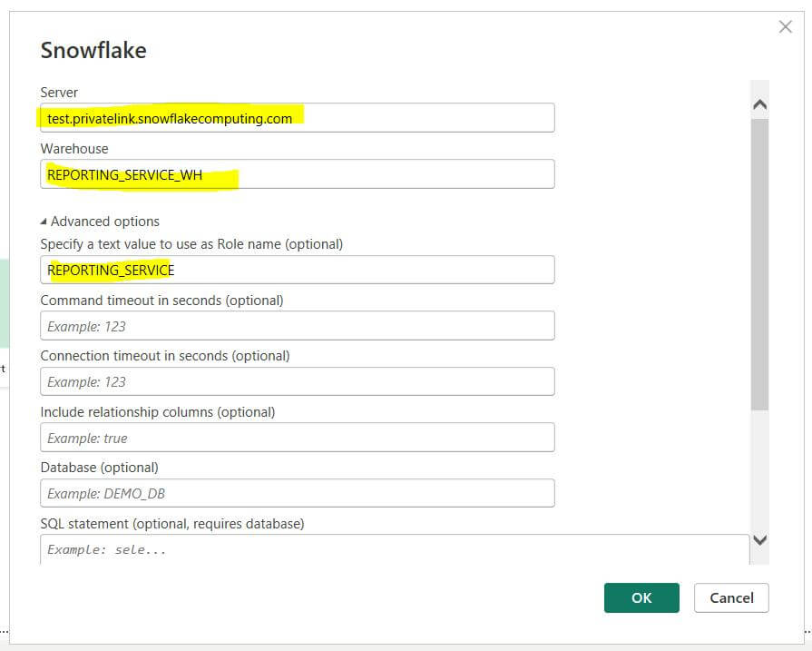Click the Database optional input field
812x651 pixels.
[x=298, y=493]
